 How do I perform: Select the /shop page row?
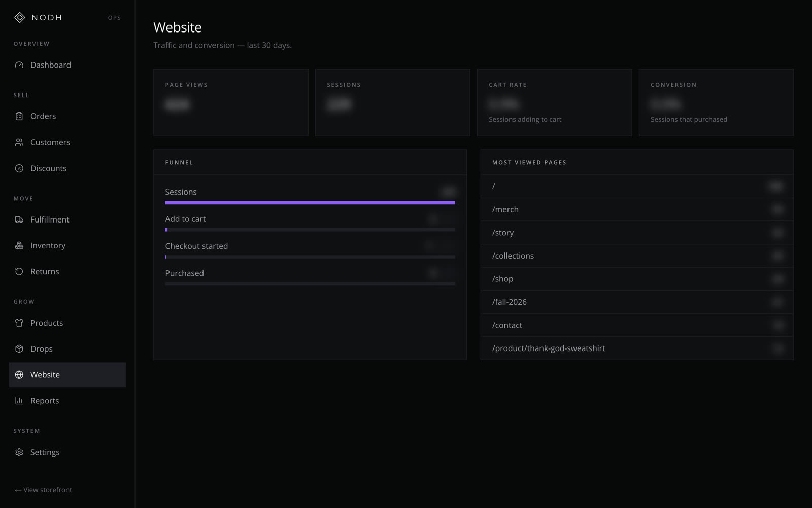pos(637,279)
